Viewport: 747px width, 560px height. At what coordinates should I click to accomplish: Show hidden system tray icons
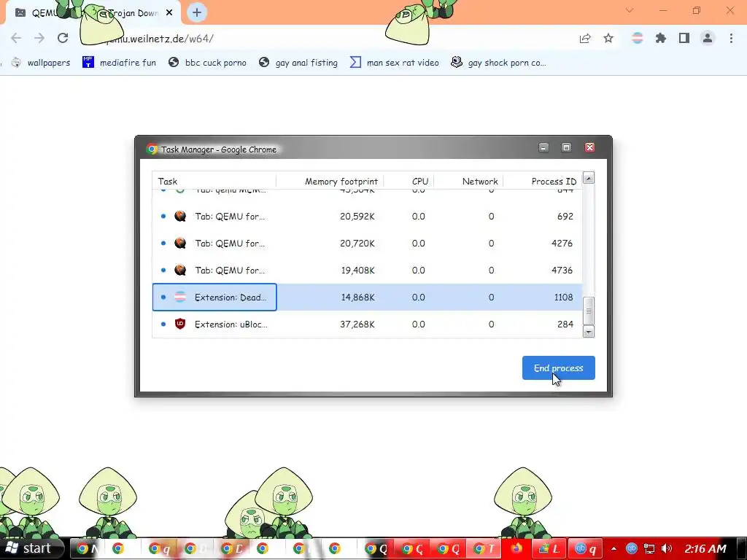pos(614,548)
